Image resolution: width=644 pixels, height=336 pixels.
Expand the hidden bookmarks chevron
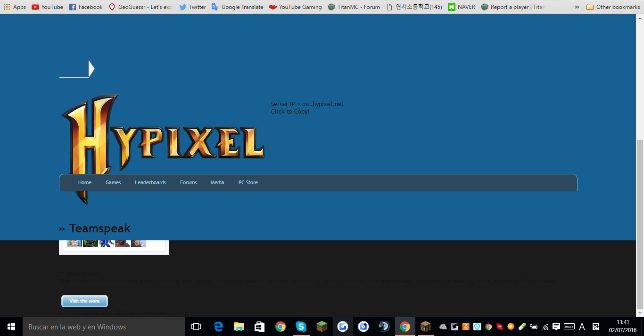(577, 7)
